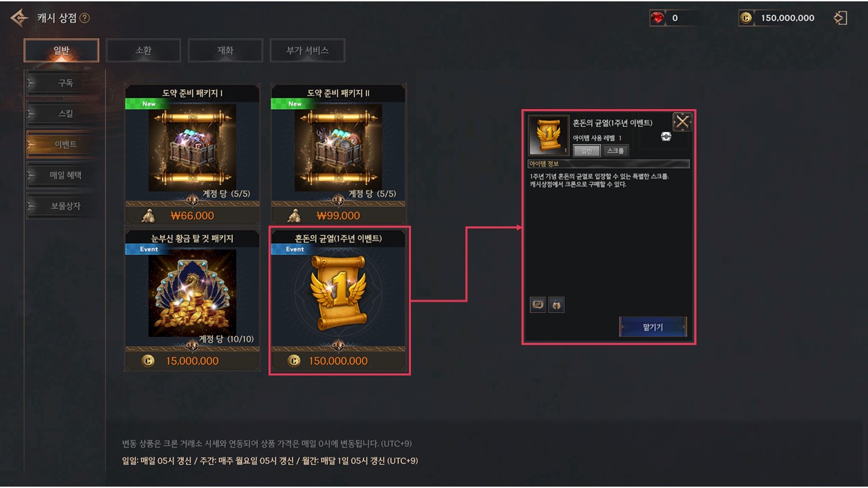Click the scroll item icon in popup header
The height and width of the screenshot is (488, 868).
tap(549, 136)
